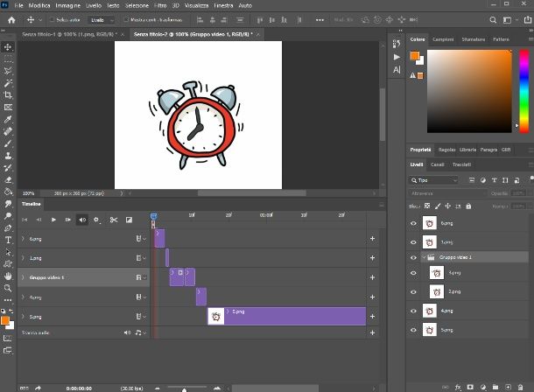The image size is (534, 392).
Task: Open the 1.png track filmstrip dropdown
Action: click(x=141, y=258)
